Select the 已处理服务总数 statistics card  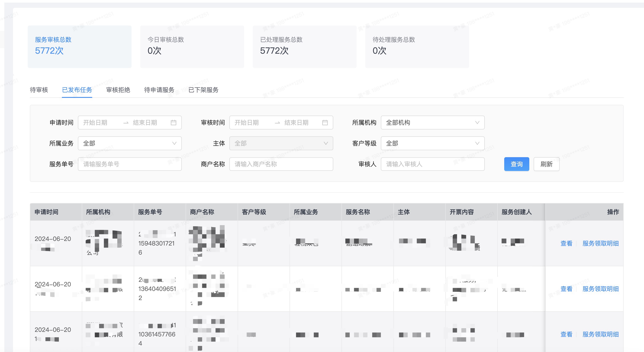pyautogui.click(x=304, y=47)
